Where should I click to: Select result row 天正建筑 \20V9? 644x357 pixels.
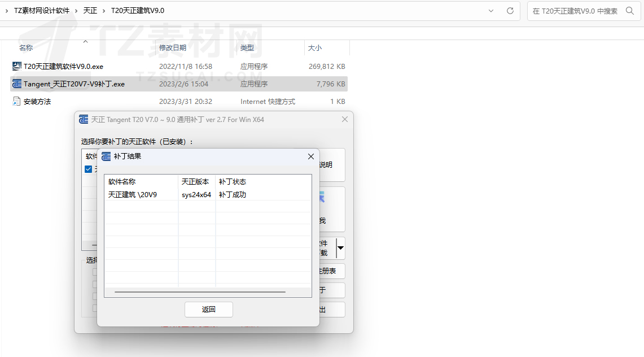point(207,195)
